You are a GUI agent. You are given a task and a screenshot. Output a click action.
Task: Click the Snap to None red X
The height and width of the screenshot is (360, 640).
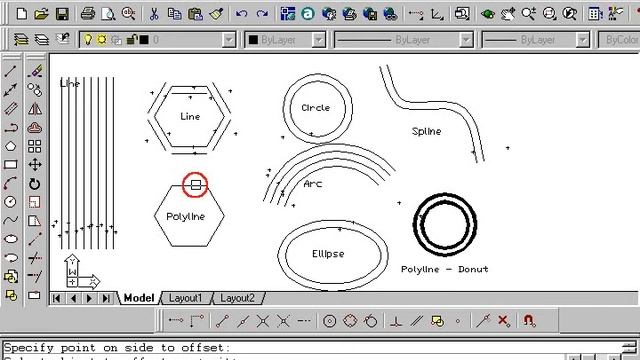click(x=503, y=321)
